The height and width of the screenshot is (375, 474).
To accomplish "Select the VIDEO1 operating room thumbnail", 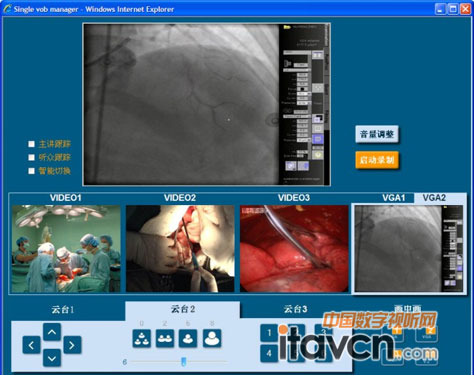I will click(66, 249).
